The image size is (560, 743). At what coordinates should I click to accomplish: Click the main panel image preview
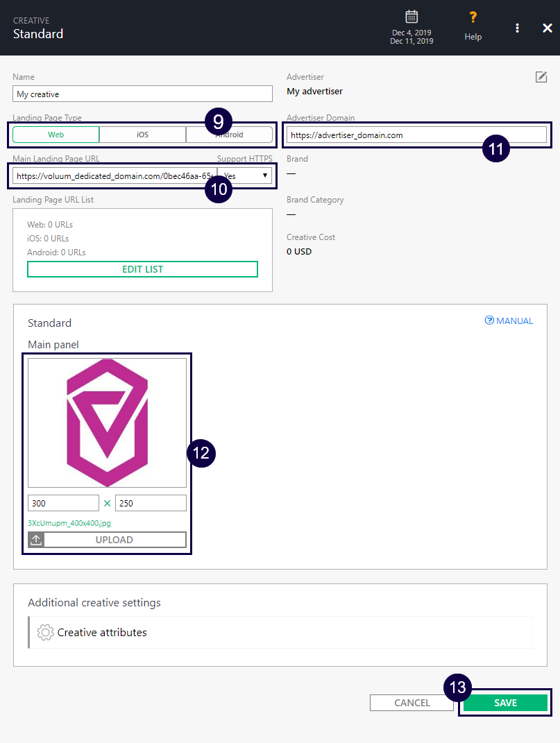pyautogui.click(x=107, y=422)
